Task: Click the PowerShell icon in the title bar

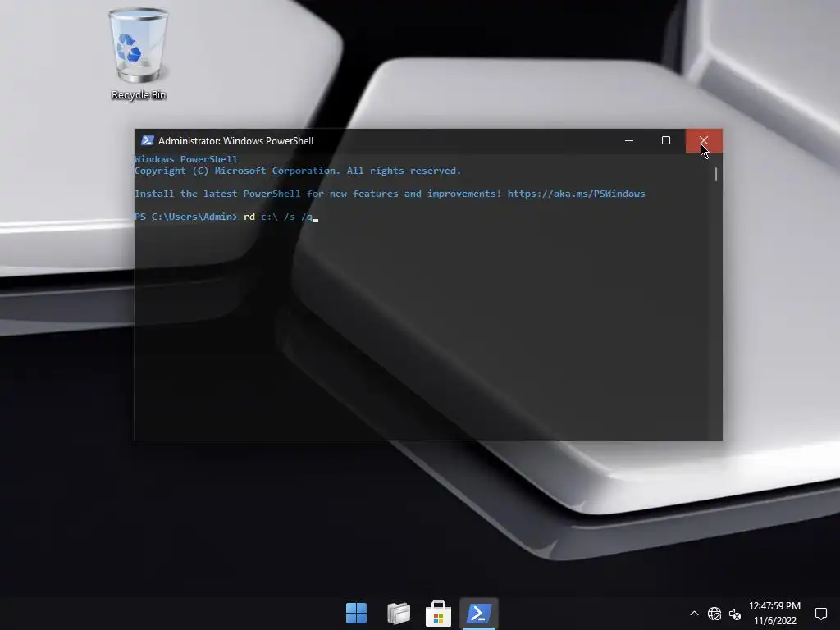Action: [x=148, y=141]
